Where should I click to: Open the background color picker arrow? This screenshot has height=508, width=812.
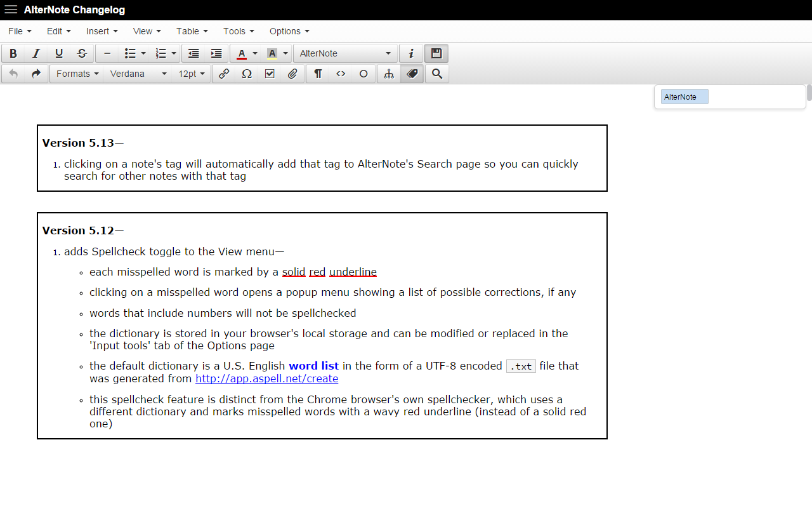[x=285, y=53]
